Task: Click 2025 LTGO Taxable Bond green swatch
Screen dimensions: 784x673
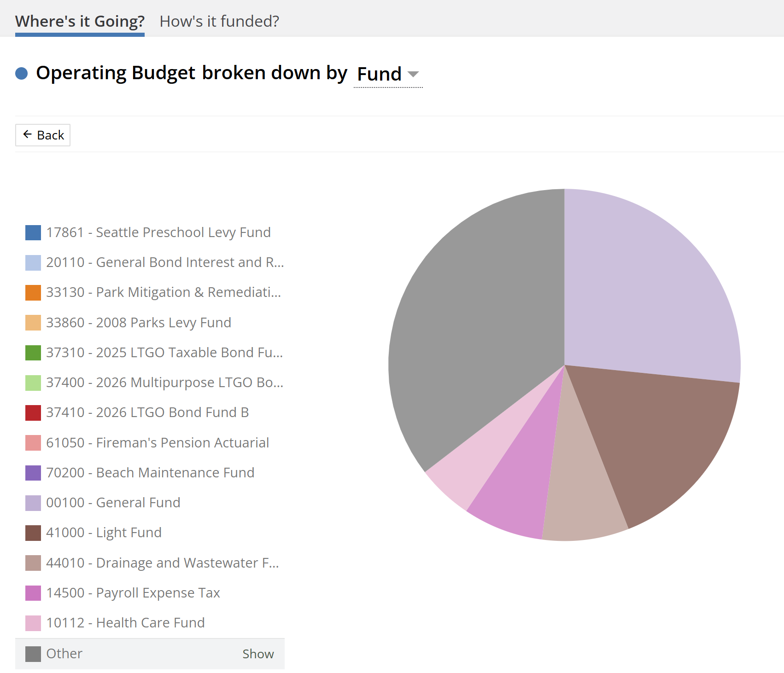Action: click(x=33, y=353)
